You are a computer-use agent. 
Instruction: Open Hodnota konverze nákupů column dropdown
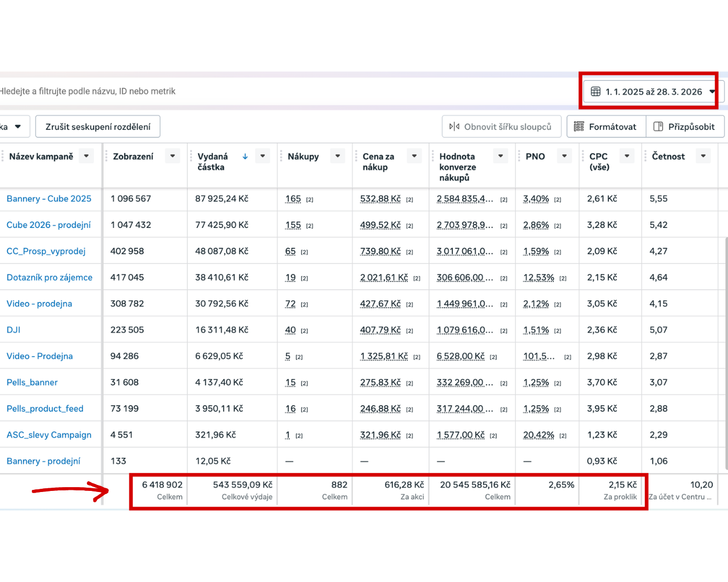tap(500, 156)
